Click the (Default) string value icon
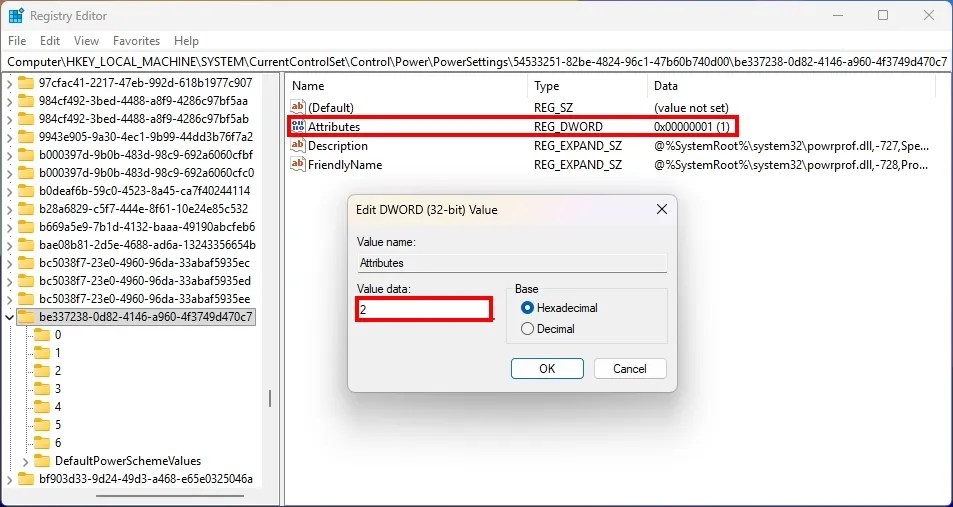 tap(298, 108)
